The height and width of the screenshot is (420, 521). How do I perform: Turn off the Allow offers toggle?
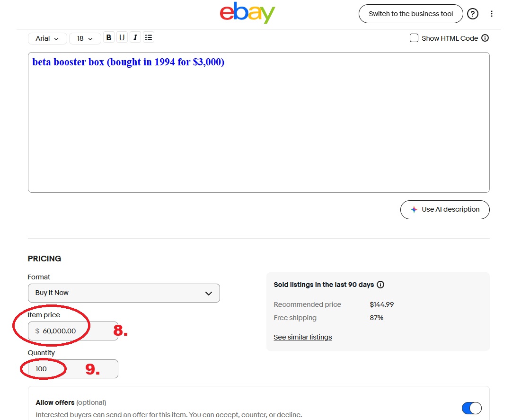(471, 408)
